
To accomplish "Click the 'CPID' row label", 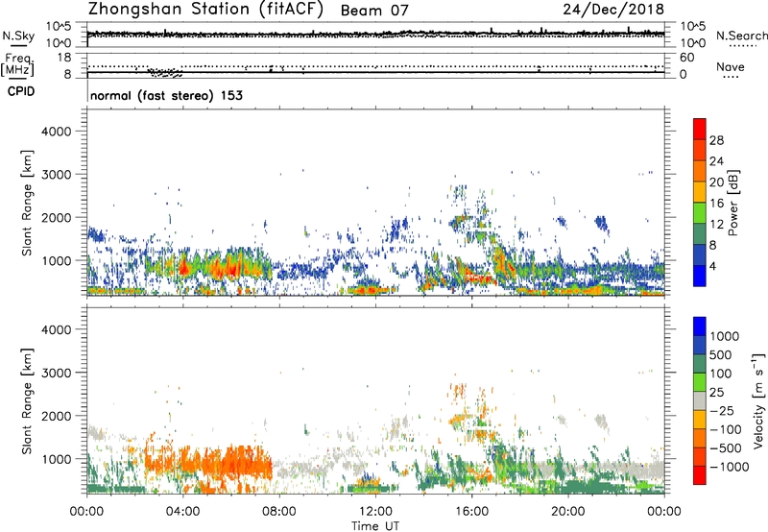I will 21,91.
